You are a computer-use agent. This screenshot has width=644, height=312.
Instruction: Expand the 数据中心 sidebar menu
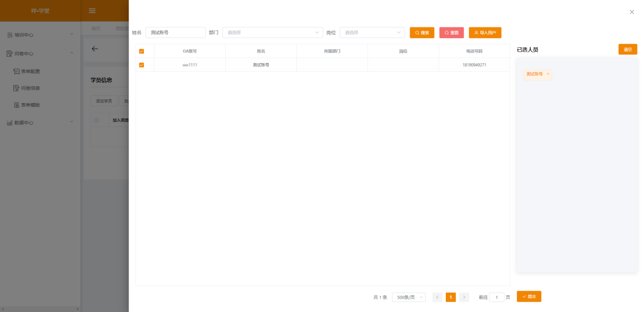pyautogui.click(x=40, y=122)
